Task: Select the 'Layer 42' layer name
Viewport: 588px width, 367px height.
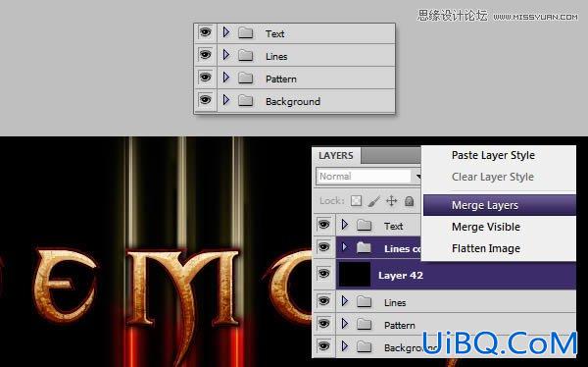Action: [x=401, y=276]
